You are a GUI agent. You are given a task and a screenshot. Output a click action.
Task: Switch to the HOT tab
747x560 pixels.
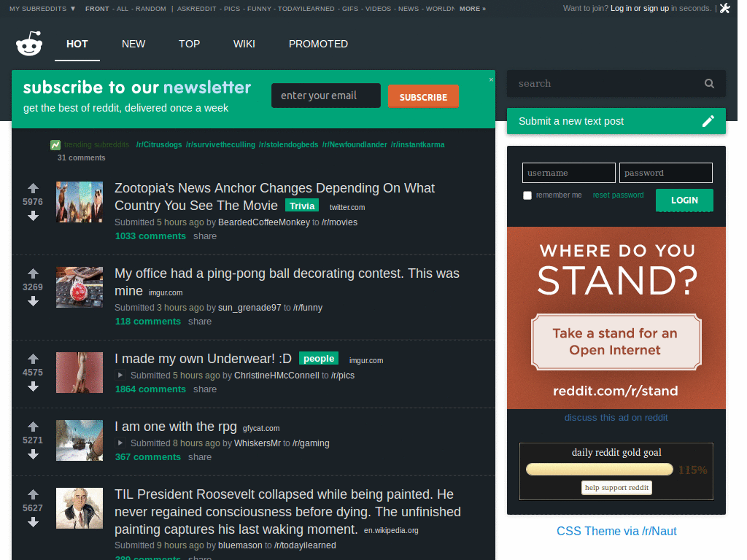point(77,44)
